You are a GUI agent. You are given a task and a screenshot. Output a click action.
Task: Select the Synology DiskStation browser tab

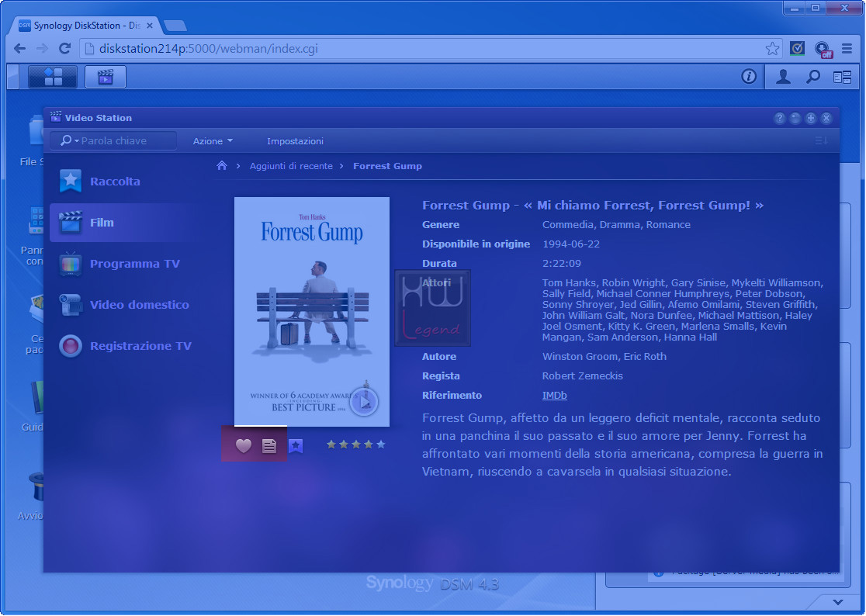(x=87, y=26)
